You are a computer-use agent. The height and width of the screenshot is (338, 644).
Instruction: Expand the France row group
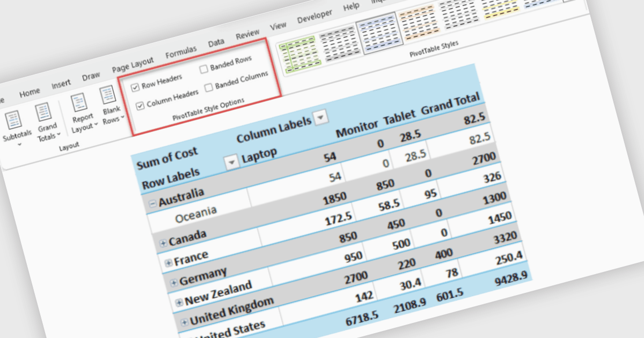coord(169,263)
